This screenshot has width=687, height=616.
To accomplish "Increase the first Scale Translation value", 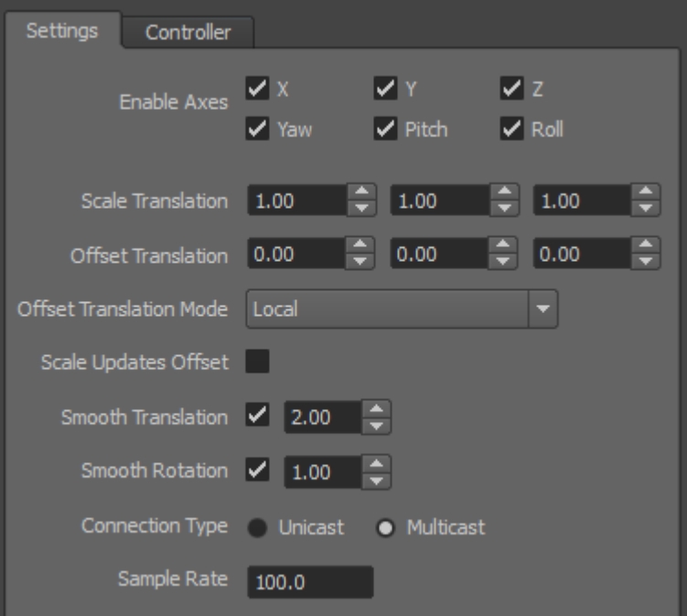I will tap(360, 194).
